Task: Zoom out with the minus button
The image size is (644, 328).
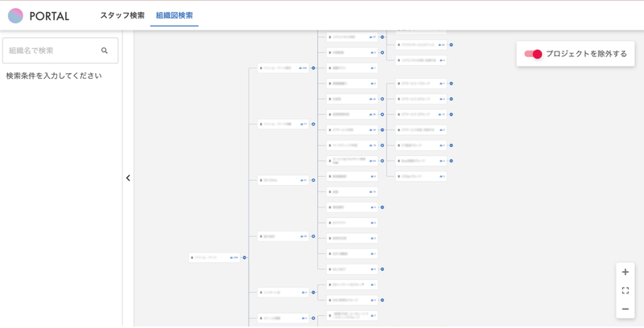Action: [x=625, y=310]
